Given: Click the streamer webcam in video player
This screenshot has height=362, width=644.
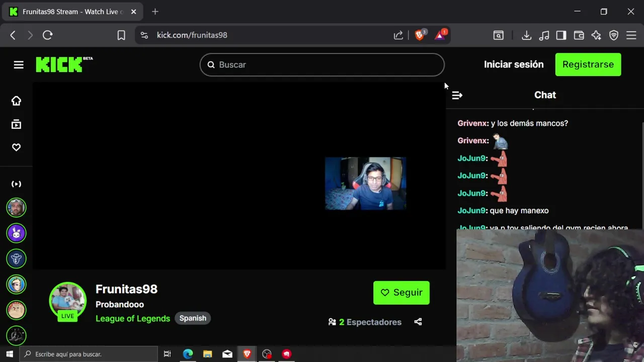Looking at the screenshot, I should click(365, 184).
